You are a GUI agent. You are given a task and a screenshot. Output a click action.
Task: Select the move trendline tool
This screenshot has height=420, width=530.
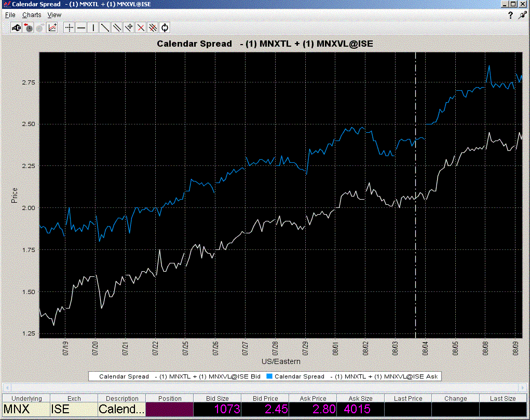129,27
